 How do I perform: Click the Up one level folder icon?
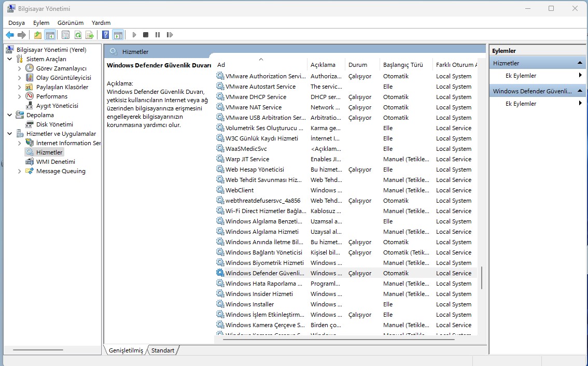tap(38, 35)
